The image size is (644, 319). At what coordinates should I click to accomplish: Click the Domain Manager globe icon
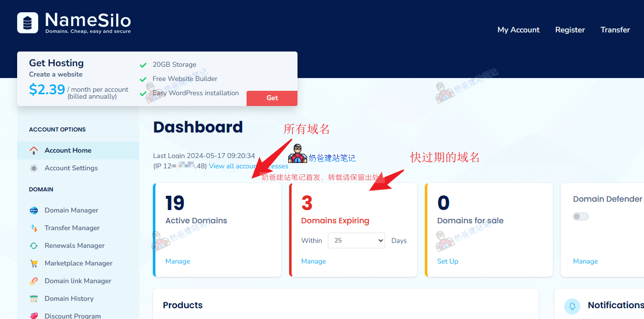pyautogui.click(x=34, y=211)
